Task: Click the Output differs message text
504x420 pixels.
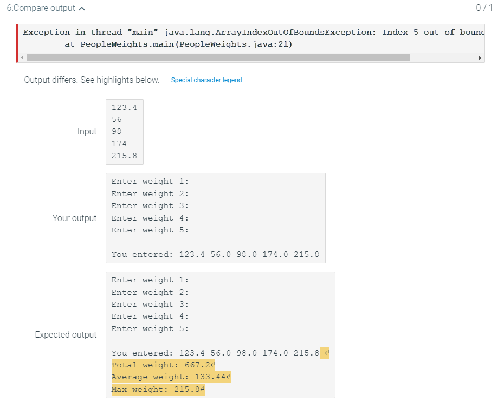Action: [x=91, y=80]
